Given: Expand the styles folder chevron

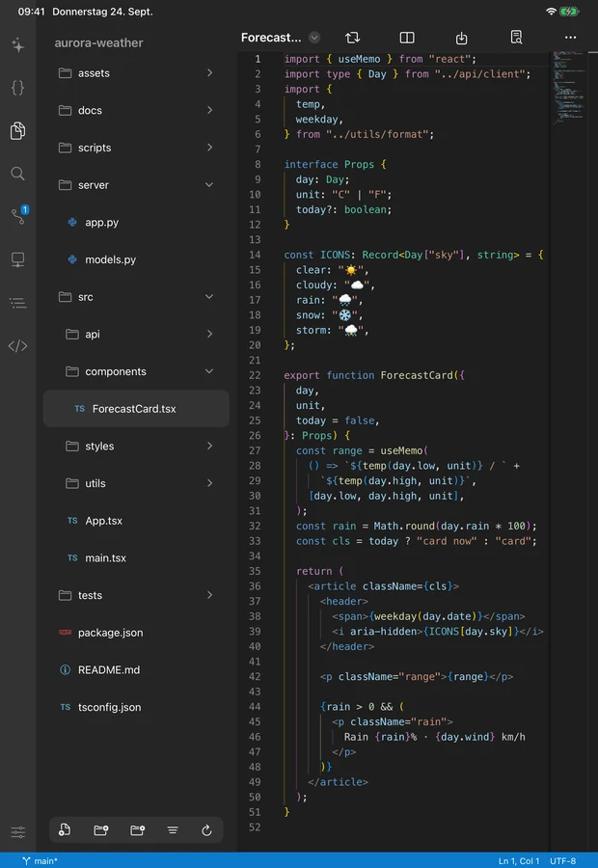Looking at the screenshot, I should click(209, 446).
